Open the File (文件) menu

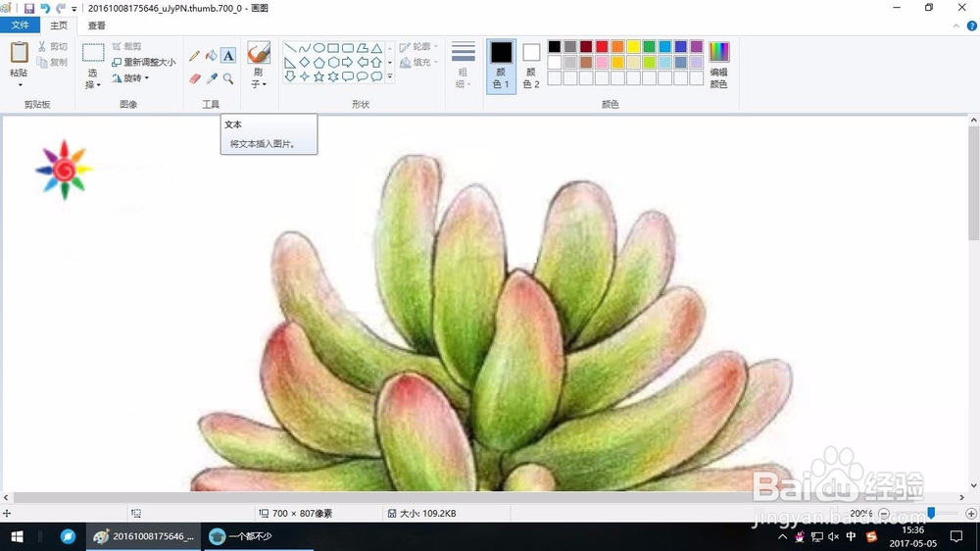[20, 25]
